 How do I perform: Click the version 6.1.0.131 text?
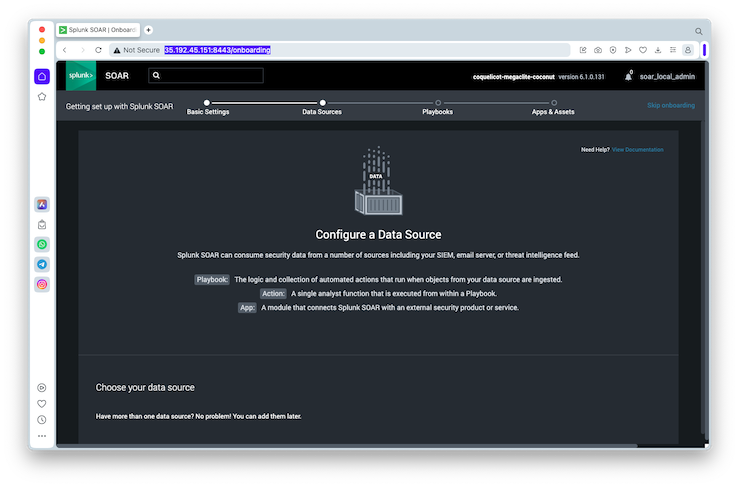coord(581,77)
